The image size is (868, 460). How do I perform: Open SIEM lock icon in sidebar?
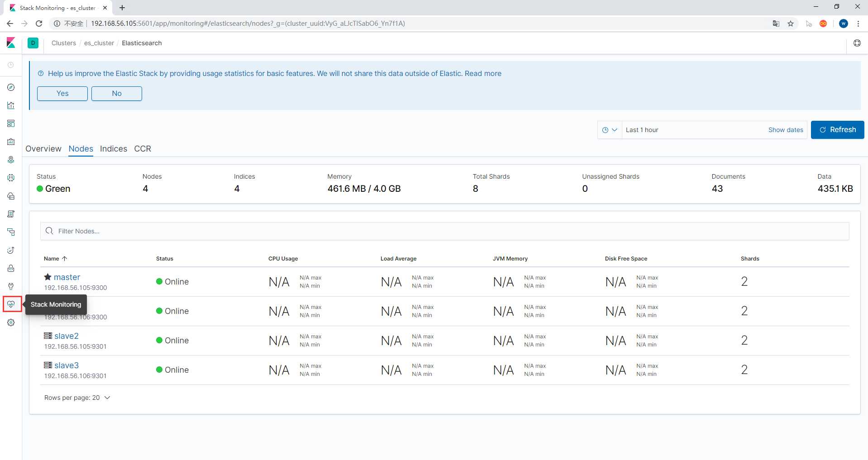point(11,268)
